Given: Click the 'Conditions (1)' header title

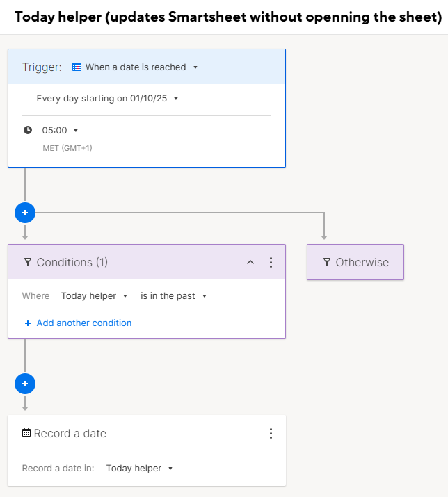Looking at the screenshot, I should point(72,262).
